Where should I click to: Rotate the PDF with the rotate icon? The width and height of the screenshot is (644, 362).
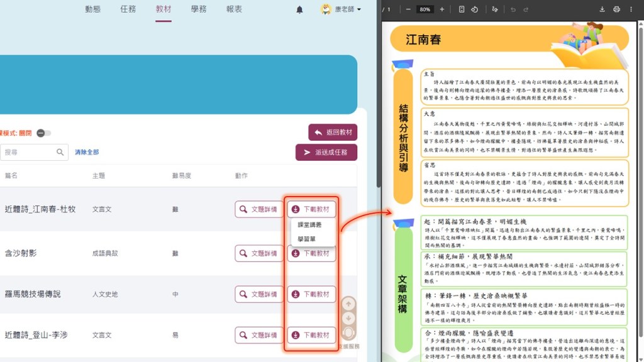tap(475, 9)
